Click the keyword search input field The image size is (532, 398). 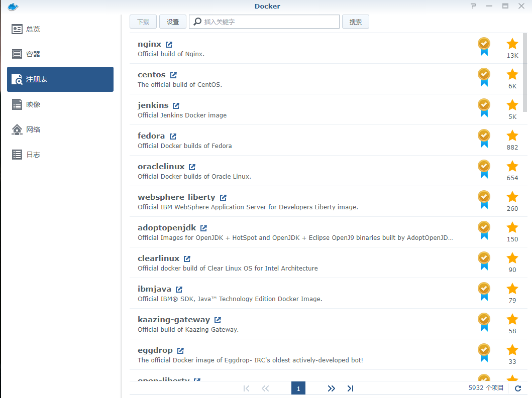[x=264, y=22]
